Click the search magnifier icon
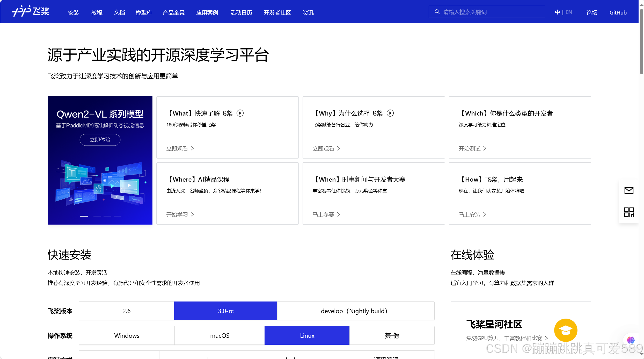Screen dimensions: 644x359 (437, 12)
